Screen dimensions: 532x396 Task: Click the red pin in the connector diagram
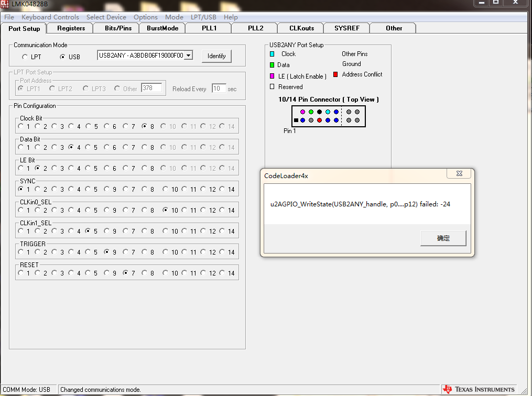(319, 120)
